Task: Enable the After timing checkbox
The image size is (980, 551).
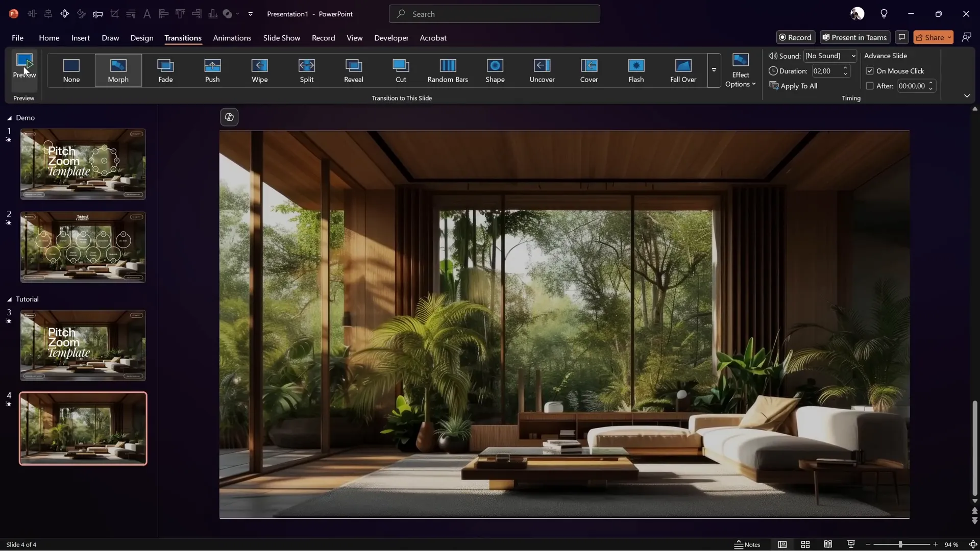Action: click(x=870, y=86)
